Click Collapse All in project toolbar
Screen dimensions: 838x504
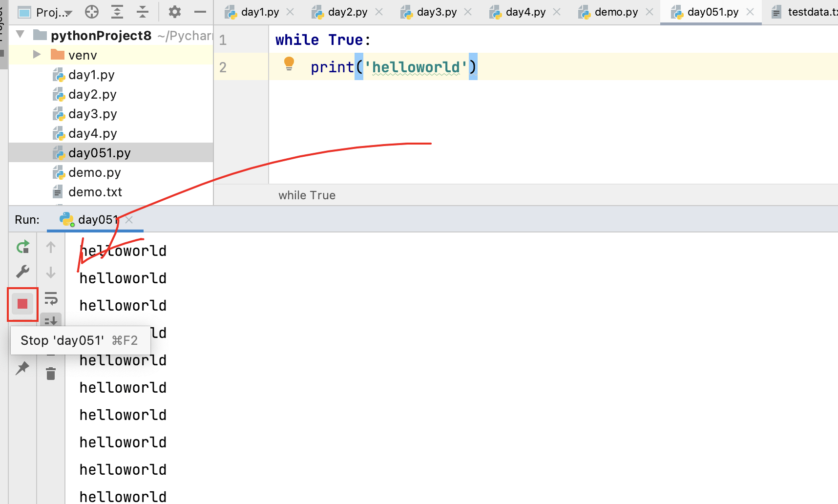click(x=143, y=12)
